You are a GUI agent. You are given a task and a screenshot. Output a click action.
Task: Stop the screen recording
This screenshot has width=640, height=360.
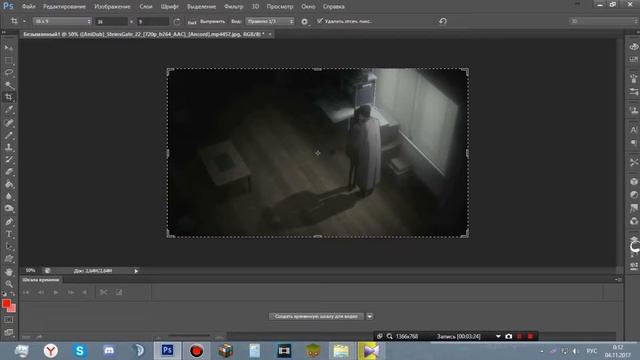click(530, 336)
